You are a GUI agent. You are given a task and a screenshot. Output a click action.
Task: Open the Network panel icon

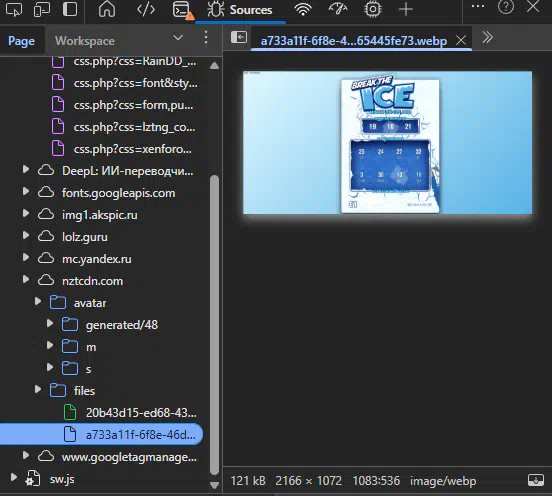303,10
